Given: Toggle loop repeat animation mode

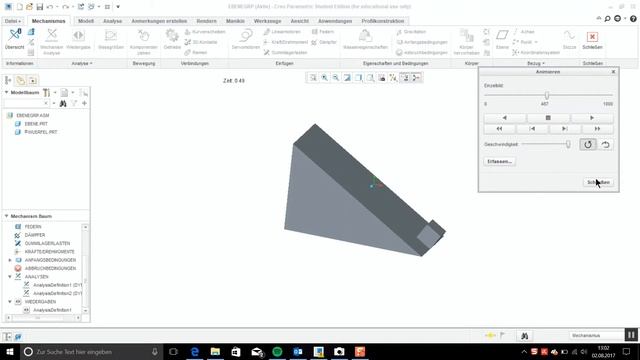Looking at the screenshot, I should (588, 144).
